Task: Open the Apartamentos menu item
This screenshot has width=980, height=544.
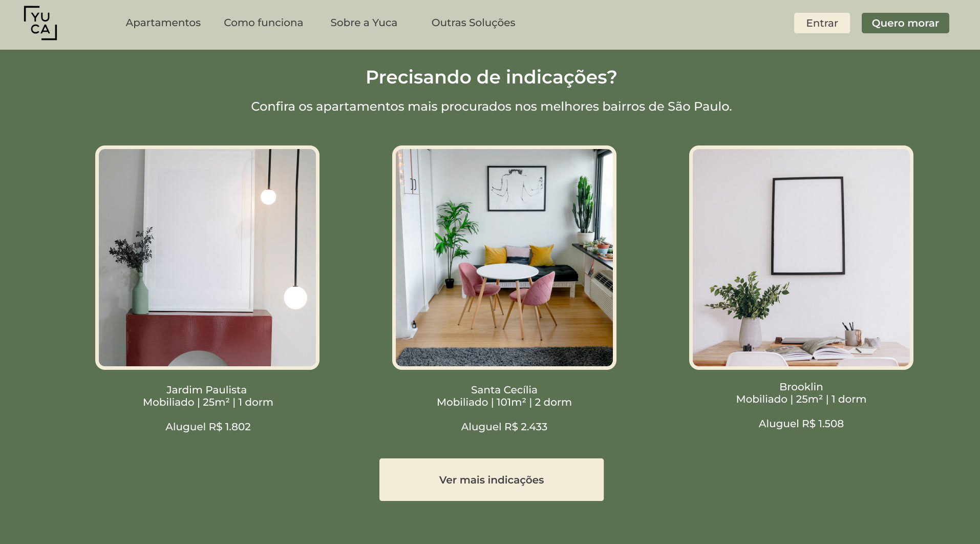Action: (163, 23)
